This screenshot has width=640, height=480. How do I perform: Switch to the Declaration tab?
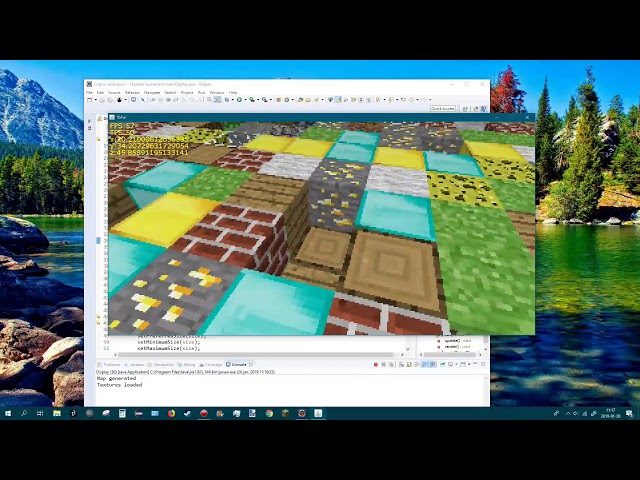(x=161, y=364)
